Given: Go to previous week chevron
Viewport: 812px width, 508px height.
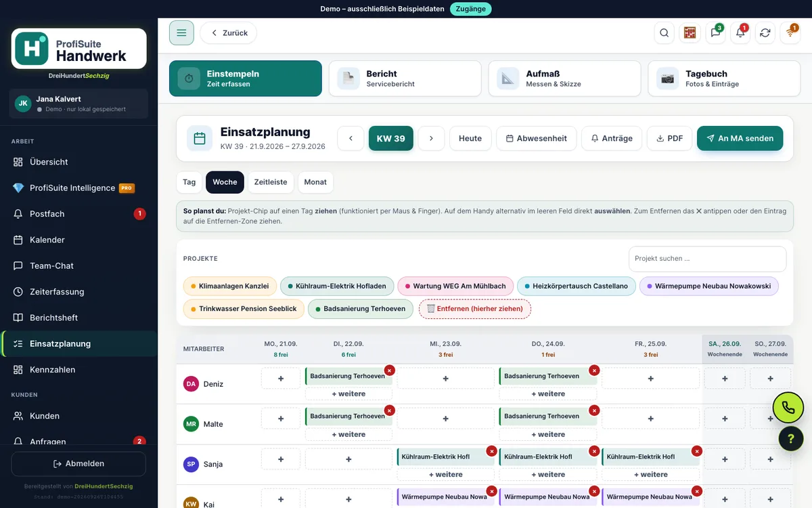Looking at the screenshot, I should [x=351, y=138].
